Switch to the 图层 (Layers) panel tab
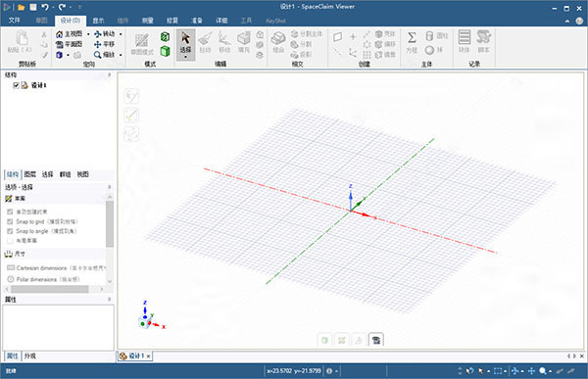Screen dimensions: 588x379 (30, 174)
